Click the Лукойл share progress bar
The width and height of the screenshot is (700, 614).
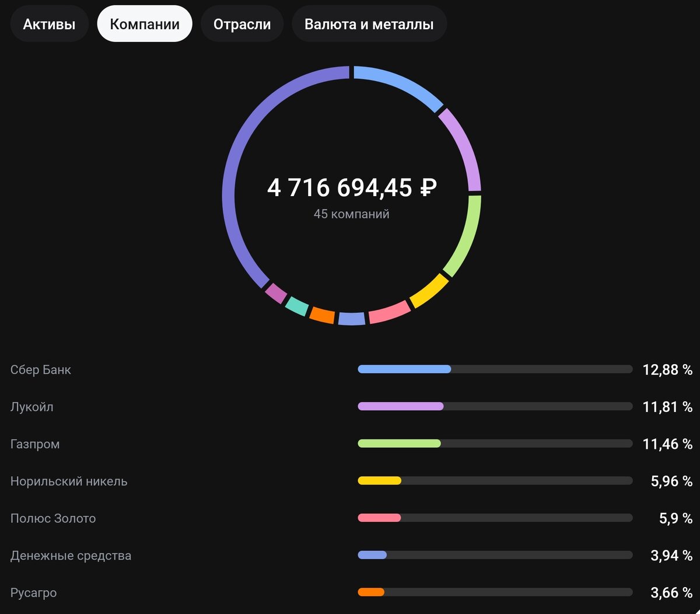pos(495,406)
